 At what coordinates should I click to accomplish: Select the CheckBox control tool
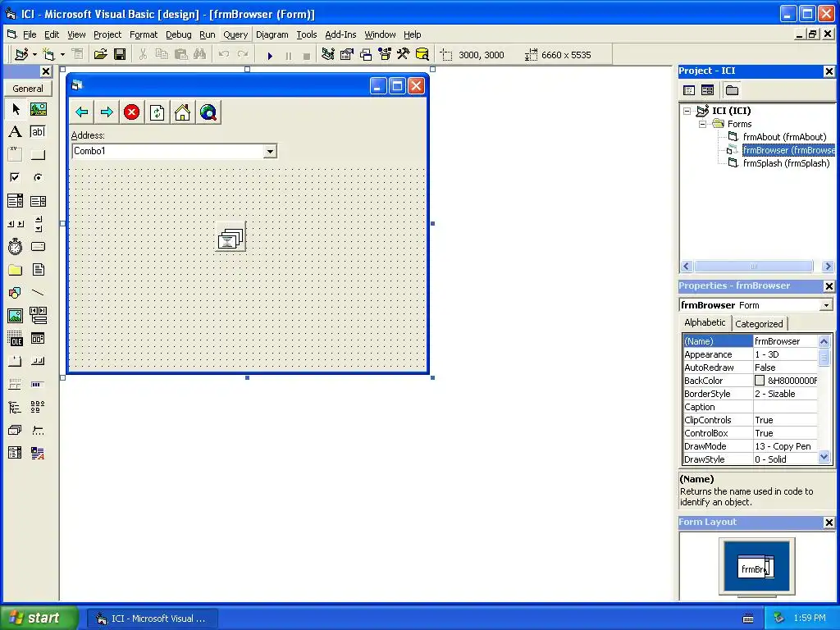point(16,177)
